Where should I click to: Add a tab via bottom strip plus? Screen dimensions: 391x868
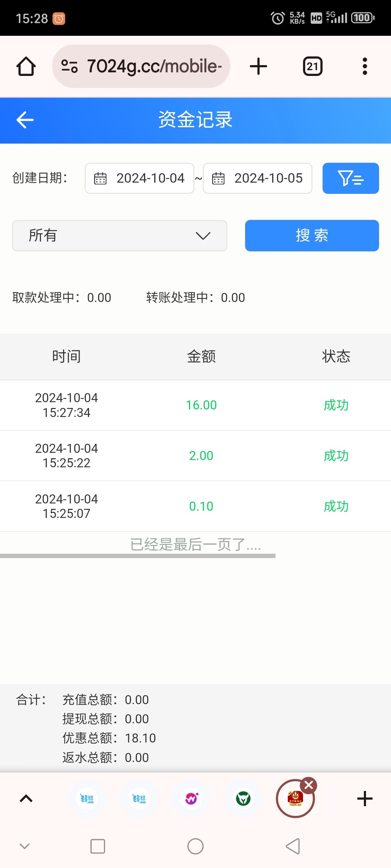[x=365, y=799]
